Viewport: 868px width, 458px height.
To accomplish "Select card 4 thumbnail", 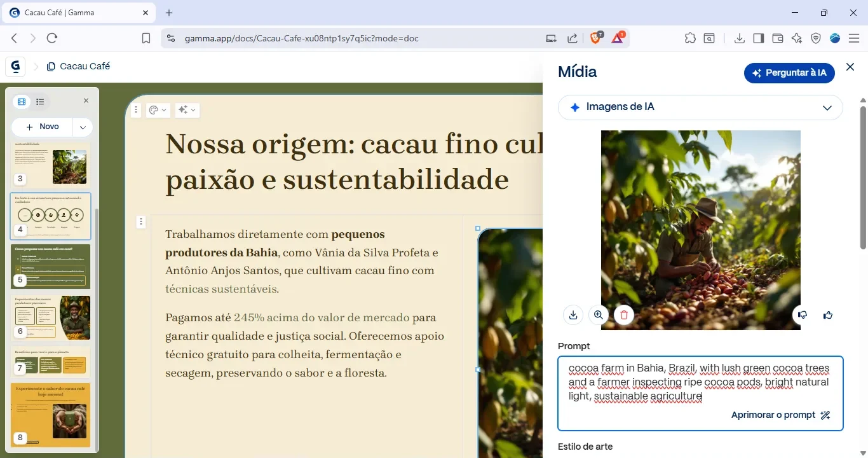I will tap(51, 216).
